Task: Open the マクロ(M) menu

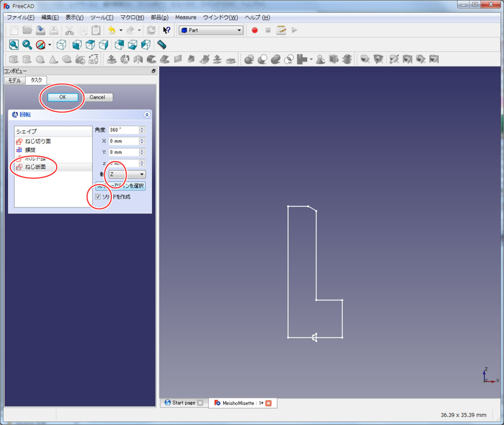Action: 132,17
